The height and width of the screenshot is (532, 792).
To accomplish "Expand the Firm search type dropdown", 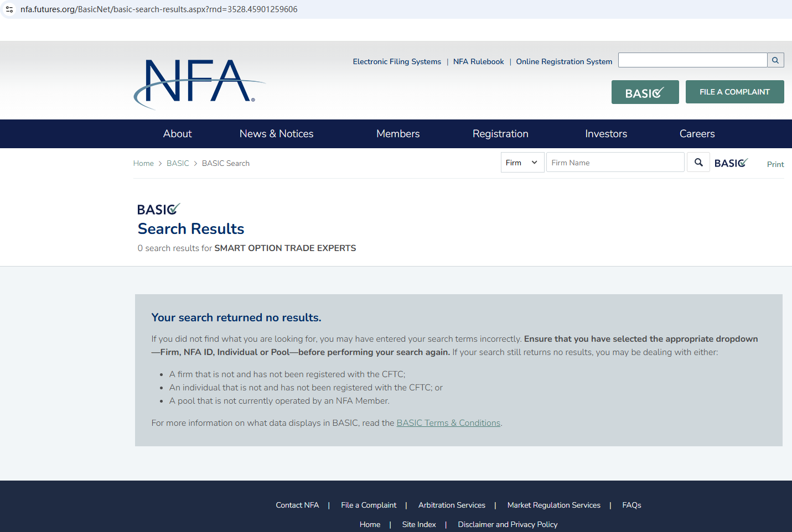I will [x=522, y=163].
